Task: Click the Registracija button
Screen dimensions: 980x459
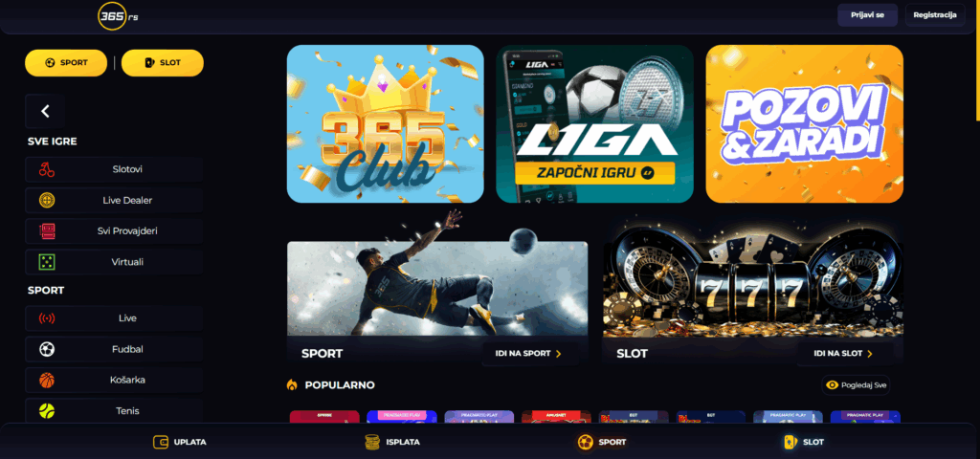Action: pyautogui.click(x=935, y=15)
